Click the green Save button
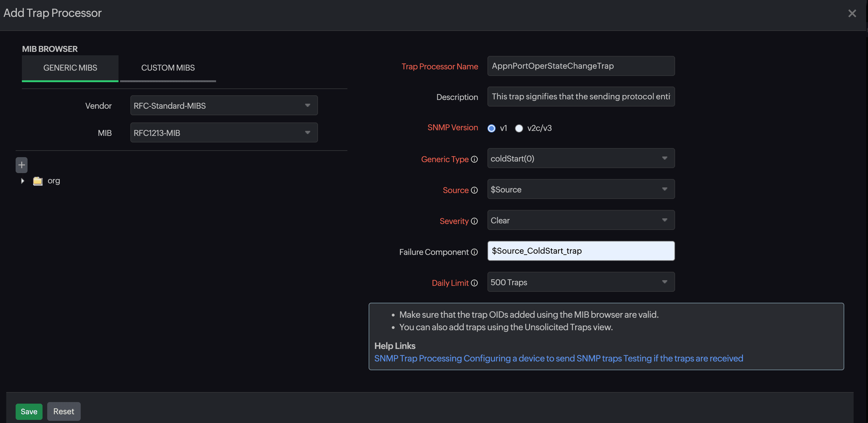868x423 pixels. (29, 411)
